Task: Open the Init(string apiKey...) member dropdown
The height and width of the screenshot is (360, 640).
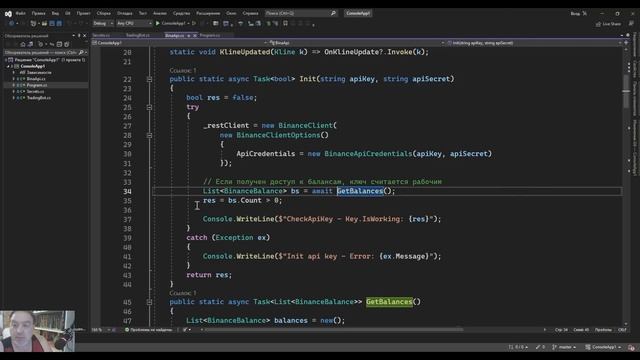Action: [x=534, y=43]
